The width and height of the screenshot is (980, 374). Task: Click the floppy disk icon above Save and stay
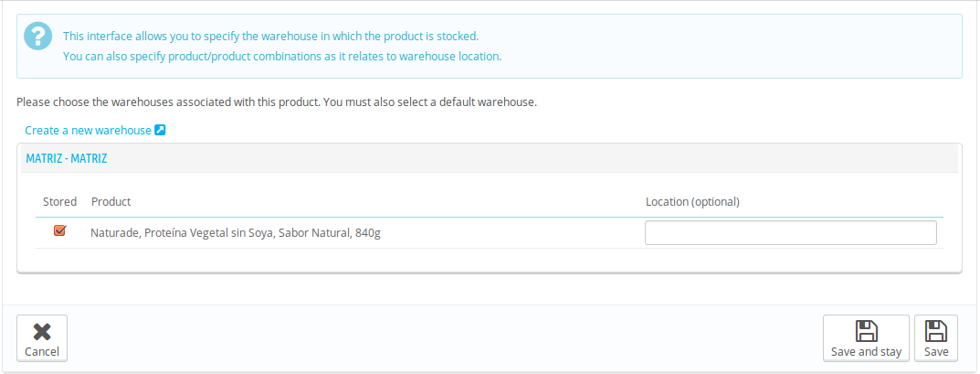(866, 331)
